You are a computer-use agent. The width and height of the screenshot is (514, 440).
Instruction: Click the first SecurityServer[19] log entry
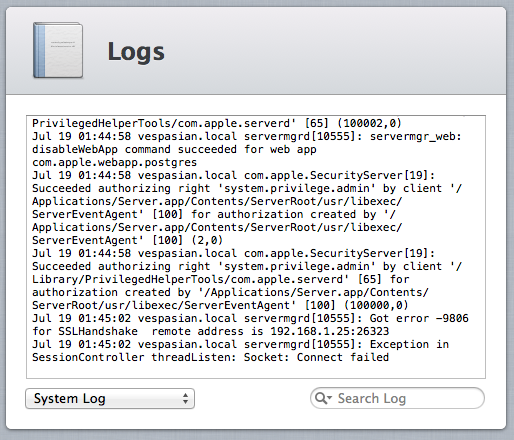(247, 208)
